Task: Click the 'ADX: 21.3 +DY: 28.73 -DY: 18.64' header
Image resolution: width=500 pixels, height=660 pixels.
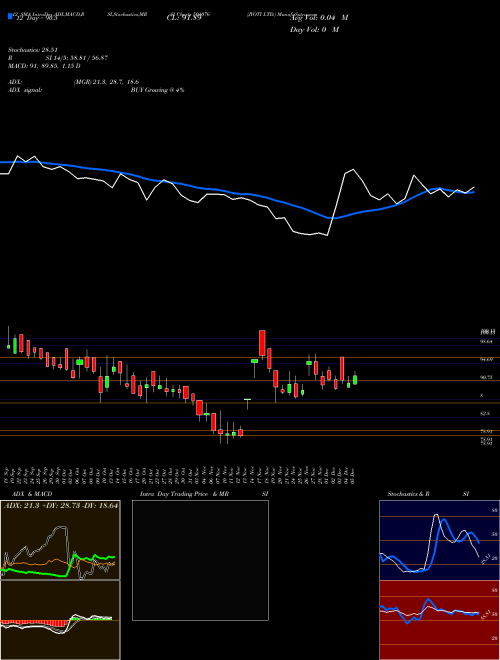Action: pyautogui.click(x=61, y=506)
